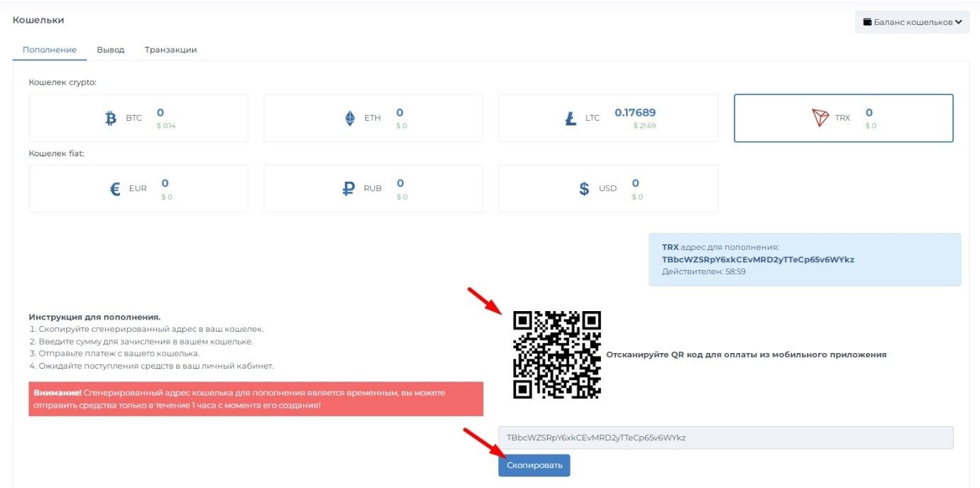Click the red Внимание warning banner
980x488 pixels.
[255, 398]
